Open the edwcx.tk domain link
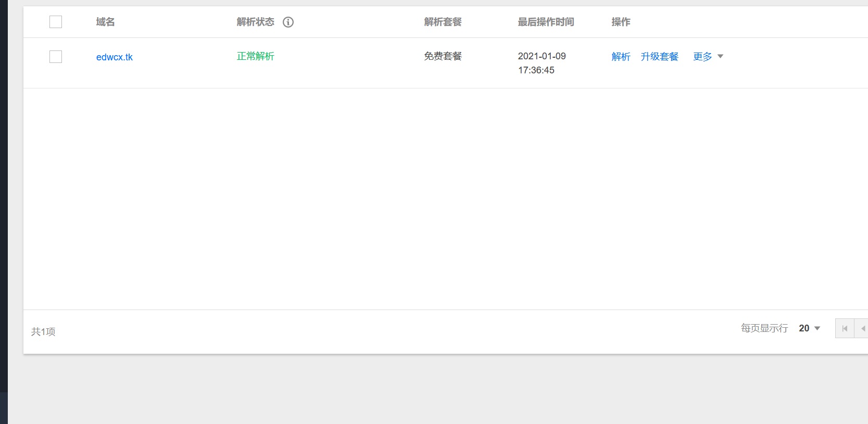This screenshot has width=868, height=424. [x=115, y=57]
